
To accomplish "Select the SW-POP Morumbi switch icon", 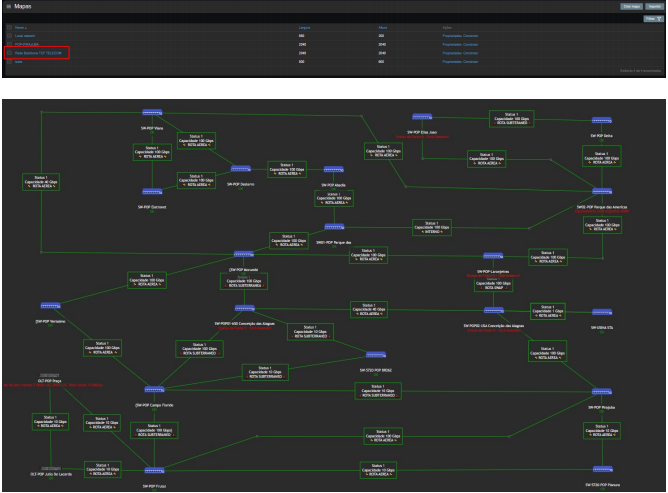I will (x=244, y=254).
